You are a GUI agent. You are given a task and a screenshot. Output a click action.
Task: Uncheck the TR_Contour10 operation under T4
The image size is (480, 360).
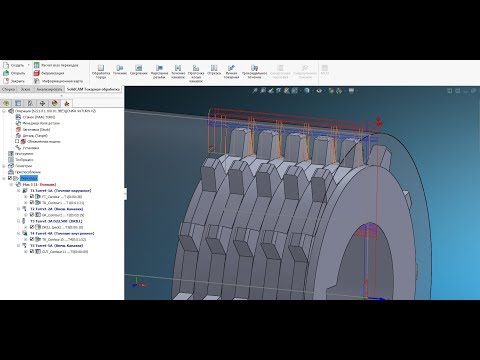[32, 239]
